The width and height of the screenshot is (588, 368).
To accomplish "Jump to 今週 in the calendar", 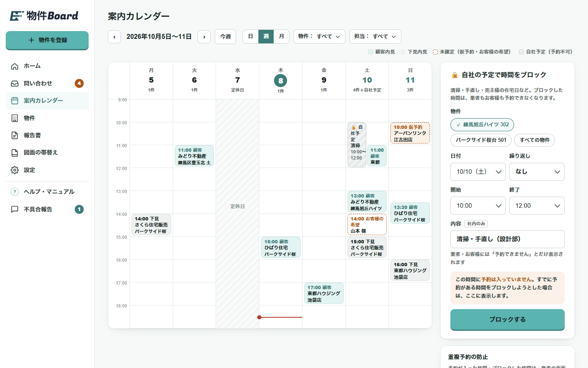I will pyautogui.click(x=225, y=37).
